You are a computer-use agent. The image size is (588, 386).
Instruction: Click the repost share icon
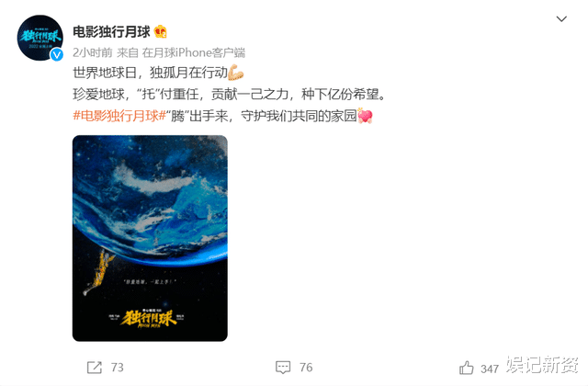[94, 368]
